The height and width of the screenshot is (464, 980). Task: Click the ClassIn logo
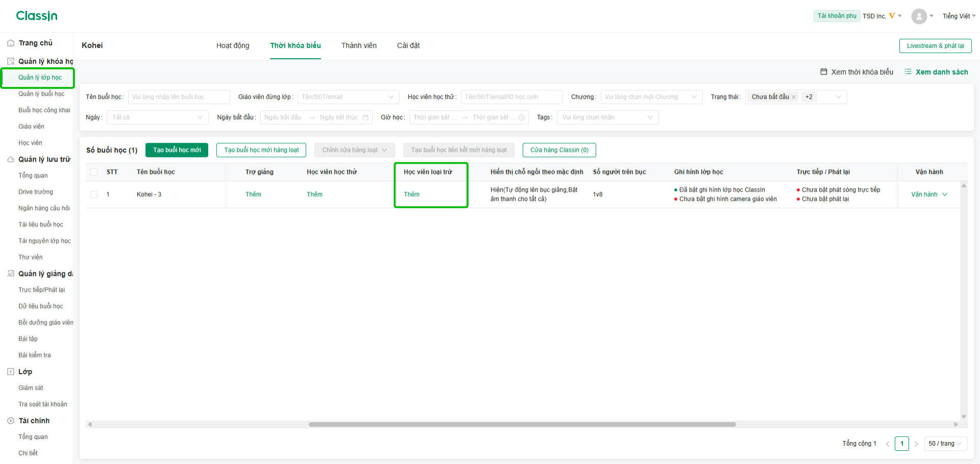(37, 16)
